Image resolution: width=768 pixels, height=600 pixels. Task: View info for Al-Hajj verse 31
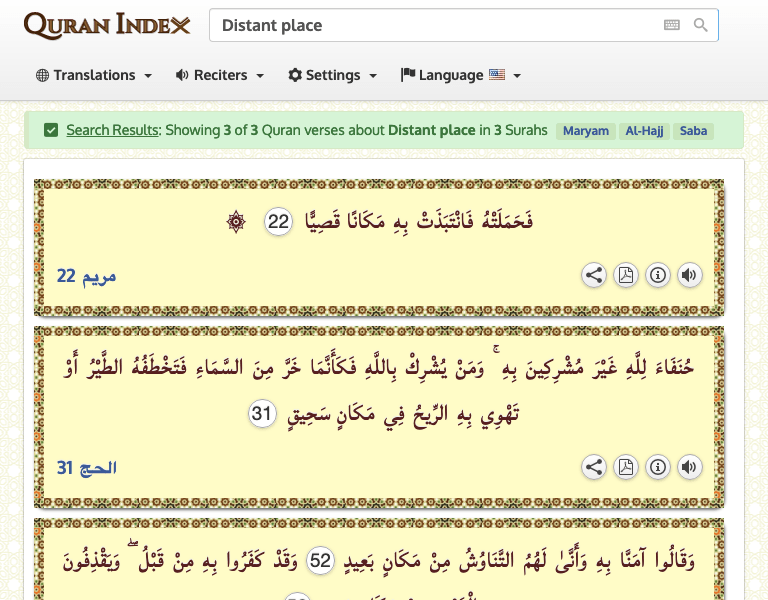tap(658, 467)
